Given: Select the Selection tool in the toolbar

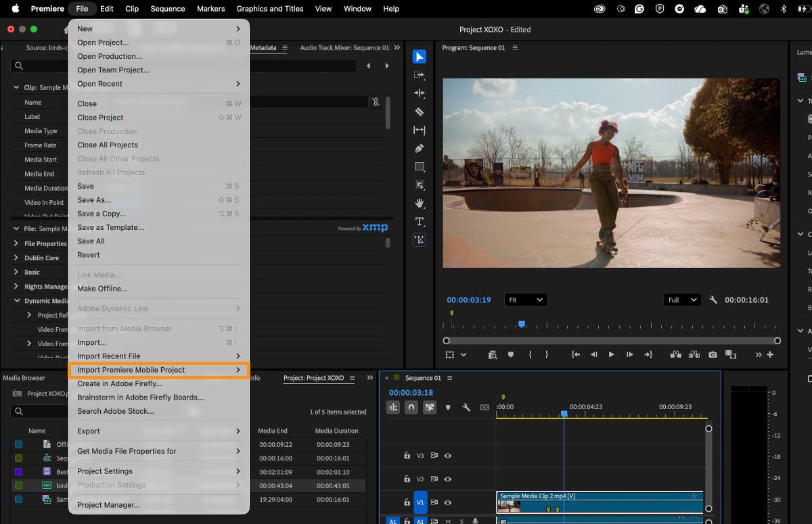Looking at the screenshot, I should pos(420,57).
